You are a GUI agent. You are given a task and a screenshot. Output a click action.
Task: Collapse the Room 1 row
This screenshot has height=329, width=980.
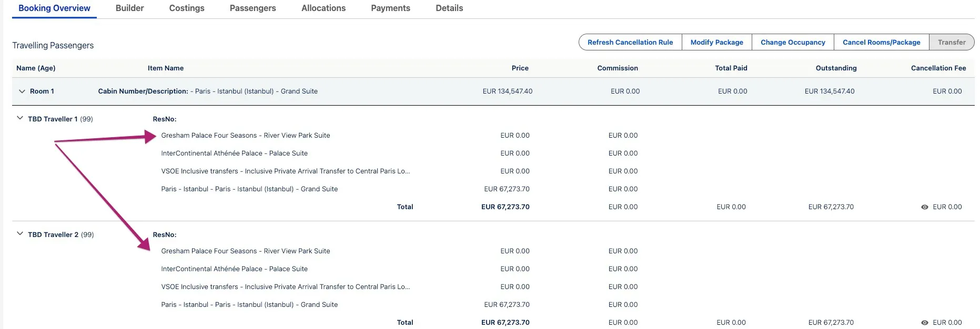point(22,91)
